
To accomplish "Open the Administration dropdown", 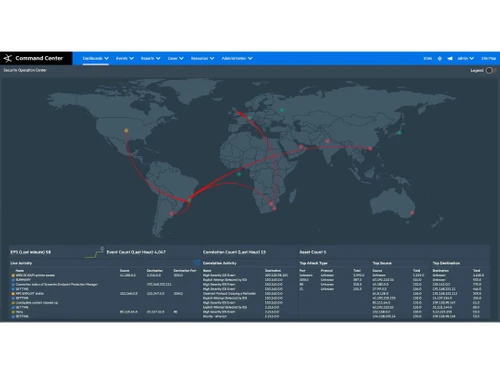I will 237,58.
